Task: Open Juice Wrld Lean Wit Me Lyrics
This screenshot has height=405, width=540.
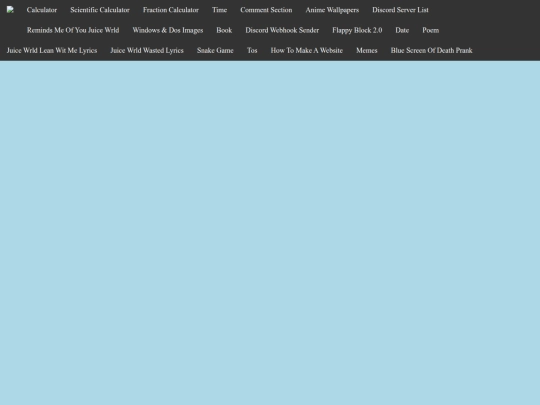Action: [52, 51]
